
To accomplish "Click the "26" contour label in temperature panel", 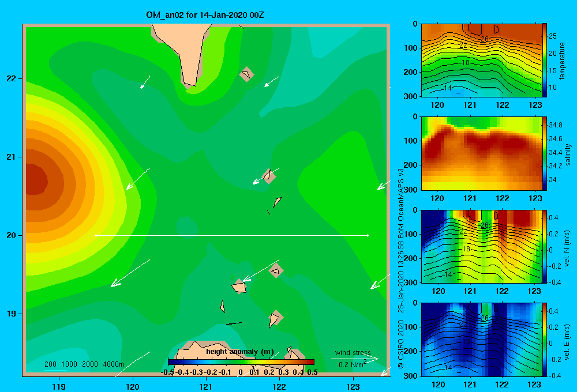I will point(484,39).
